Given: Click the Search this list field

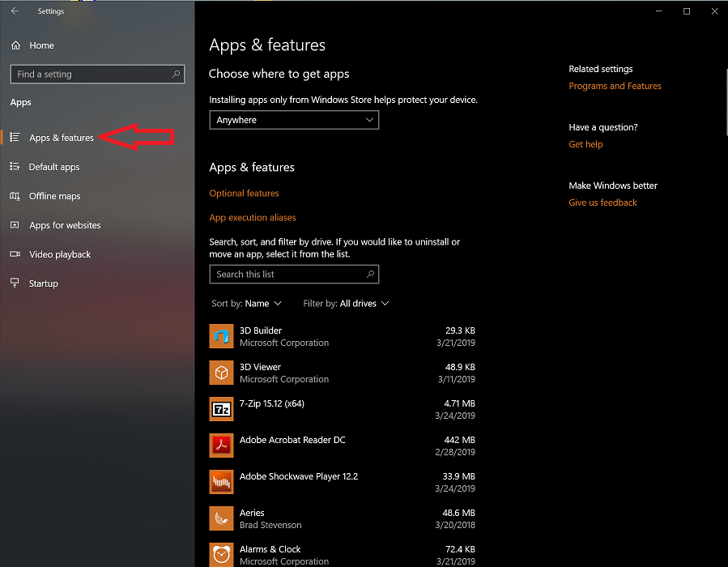Looking at the screenshot, I should pyautogui.click(x=294, y=274).
